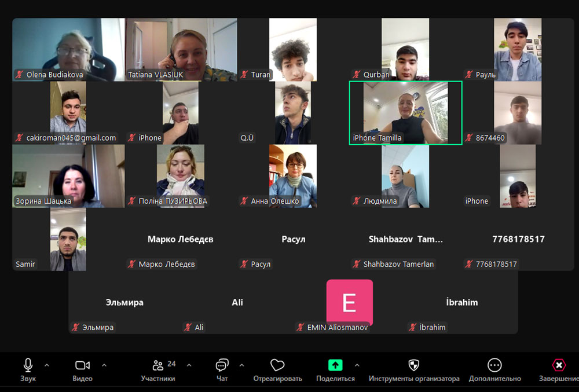This screenshot has height=392, width=579.
Task: Select Людмила video tile
Action: pyautogui.click(x=405, y=176)
